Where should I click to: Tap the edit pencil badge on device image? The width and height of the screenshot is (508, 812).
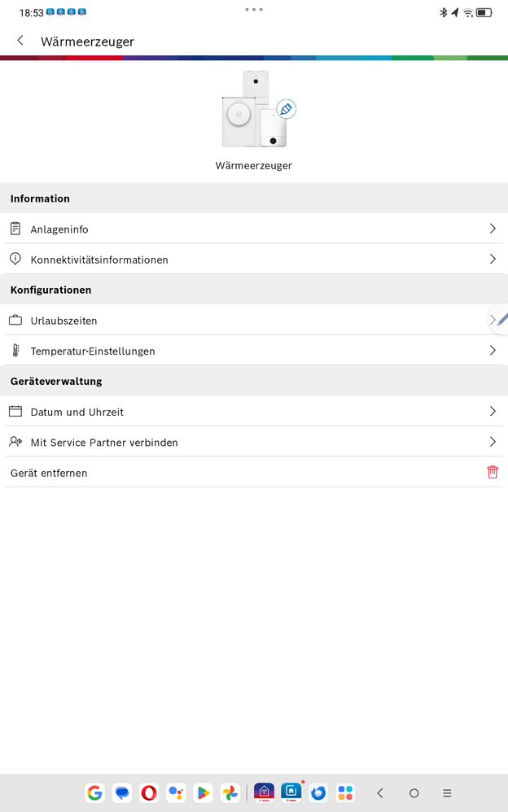tap(286, 109)
